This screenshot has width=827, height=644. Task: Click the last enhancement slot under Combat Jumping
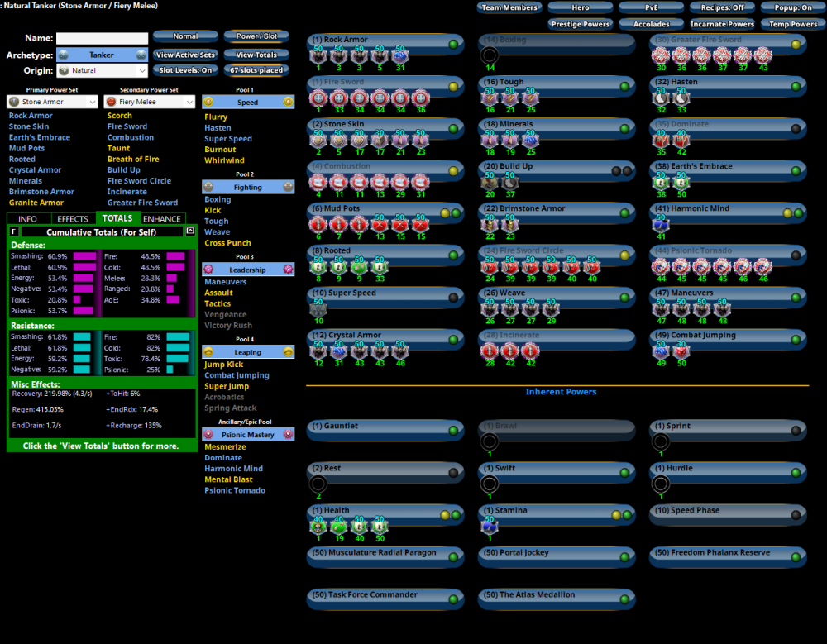(681, 351)
